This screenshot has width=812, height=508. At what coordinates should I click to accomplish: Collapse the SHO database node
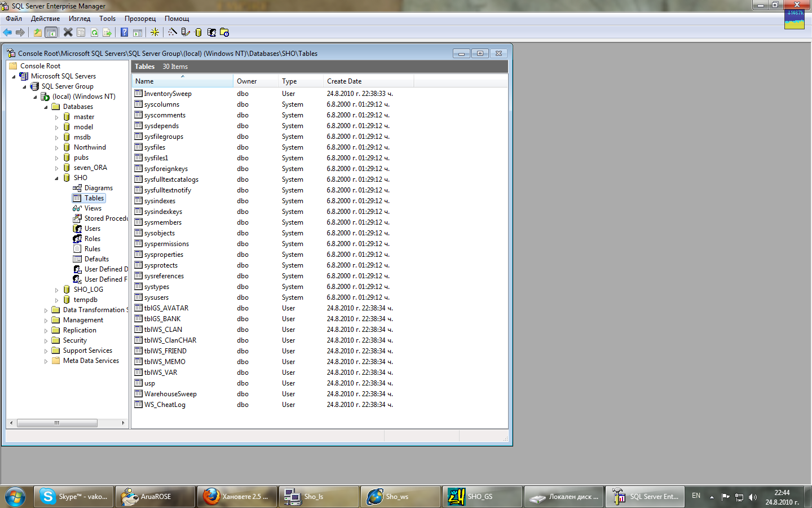56,178
